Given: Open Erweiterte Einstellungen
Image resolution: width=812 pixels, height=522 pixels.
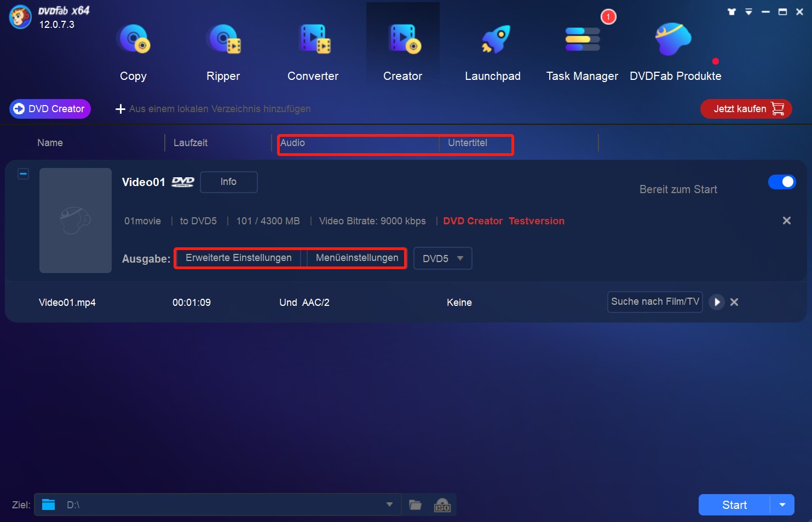Looking at the screenshot, I should [x=239, y=258].
